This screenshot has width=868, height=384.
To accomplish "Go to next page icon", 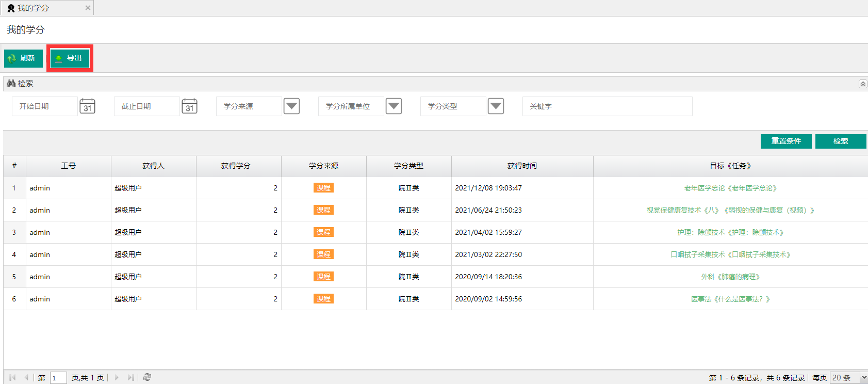I will pyautogui.click(x=117, y=377).
